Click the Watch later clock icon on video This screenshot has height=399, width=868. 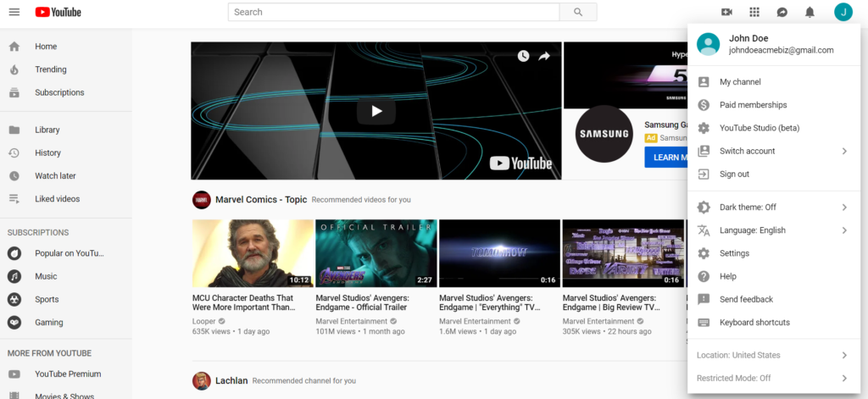click(523, 56)
